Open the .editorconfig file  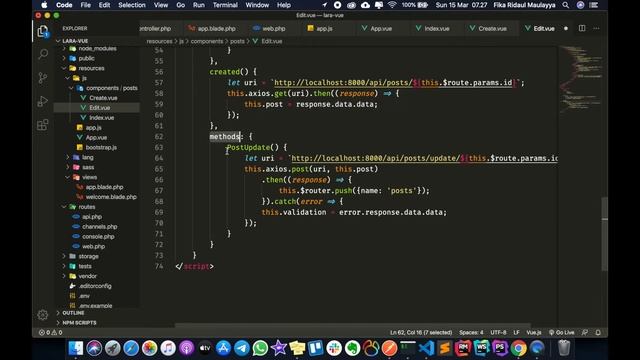95,286
